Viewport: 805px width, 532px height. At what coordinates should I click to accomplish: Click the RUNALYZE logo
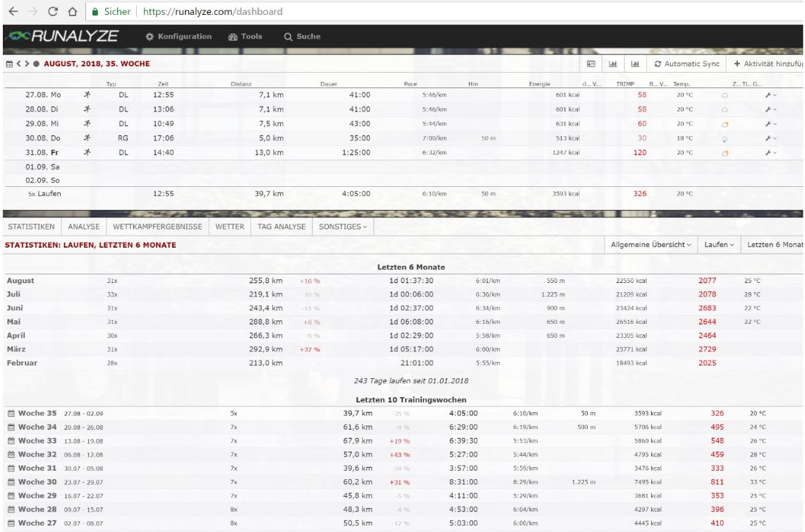(62, 37)
